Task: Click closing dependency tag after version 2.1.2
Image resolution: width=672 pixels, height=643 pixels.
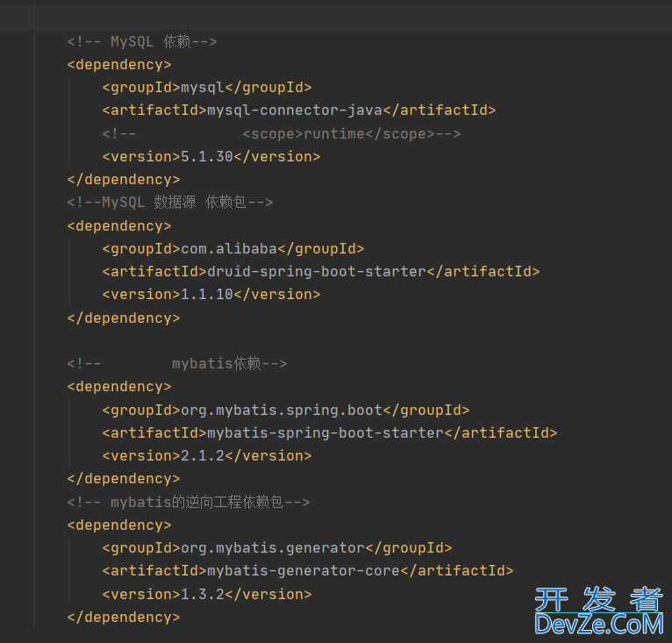Action: pos(124,478)
